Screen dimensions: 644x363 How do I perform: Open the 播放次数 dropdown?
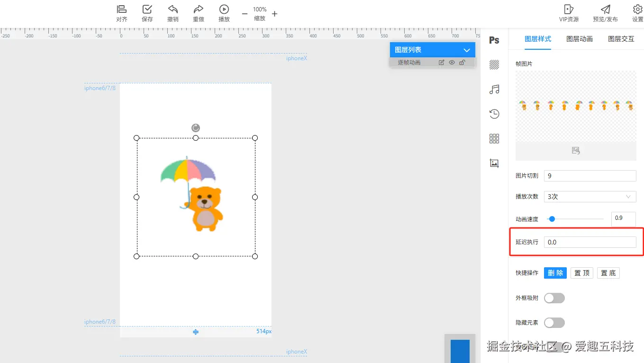pyautogui.click(x=590, y=197)
